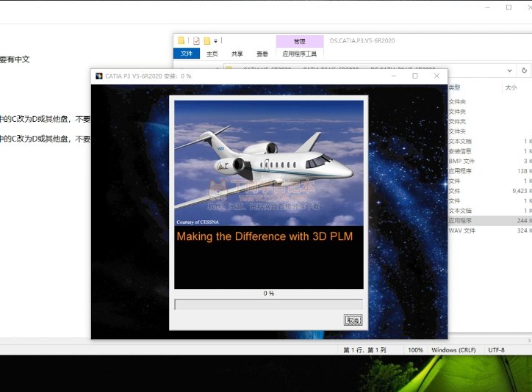The image size is (532, 392).
Task: Click the Explorer refresh button
Action: pos(524,70)
